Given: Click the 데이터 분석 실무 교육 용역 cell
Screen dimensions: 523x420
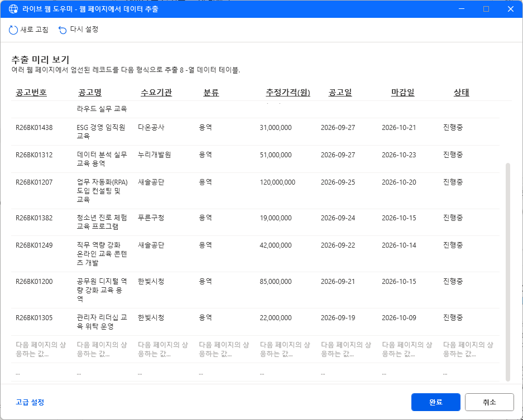Looking at the screenshot, I should pyautogui.click(x=102, y=159).
